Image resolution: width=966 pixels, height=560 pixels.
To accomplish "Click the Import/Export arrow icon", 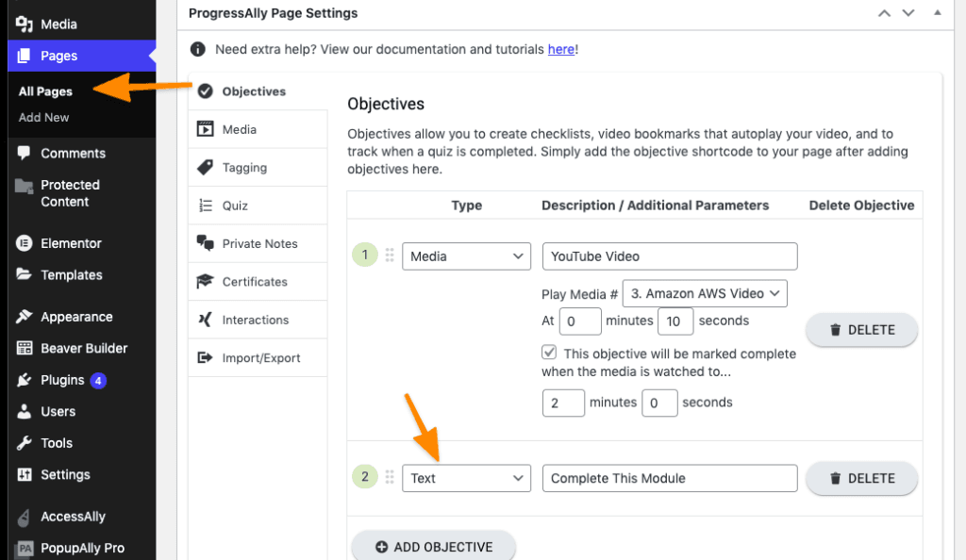I will click(x=205, y=358).
